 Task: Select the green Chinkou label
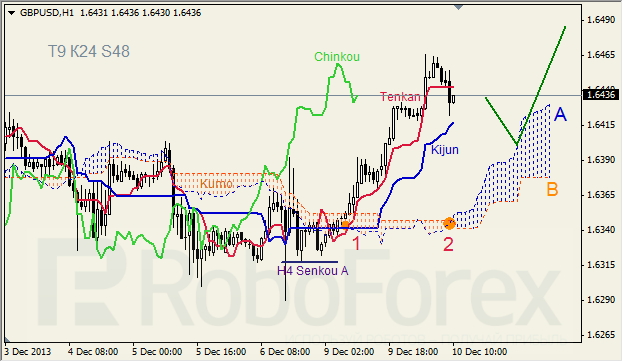tap(337, 57)
